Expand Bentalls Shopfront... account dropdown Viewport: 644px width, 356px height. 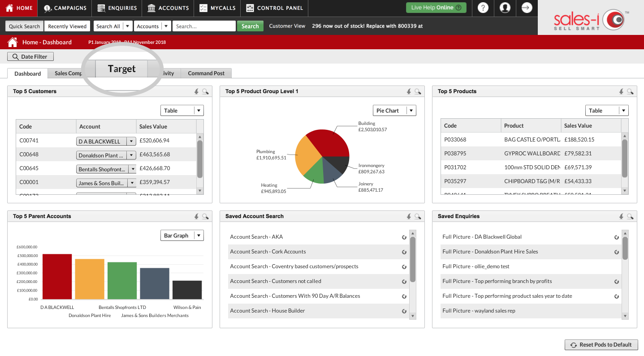point(132,169)
